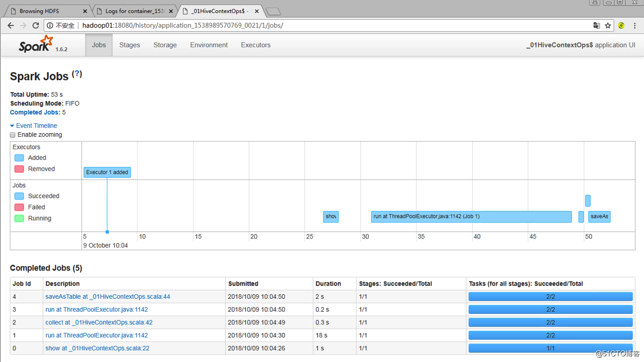This screenshot has height=362, width=644.
Task: Close the _01HiveContextOps$ browser tab
Action: tap(257, 11)
